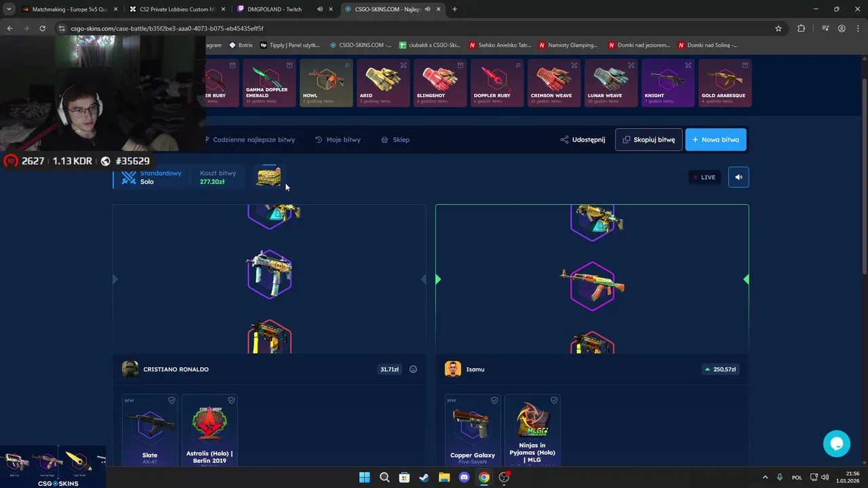
Task: Open Discord from the taskbar
Action: pos(464,477)
